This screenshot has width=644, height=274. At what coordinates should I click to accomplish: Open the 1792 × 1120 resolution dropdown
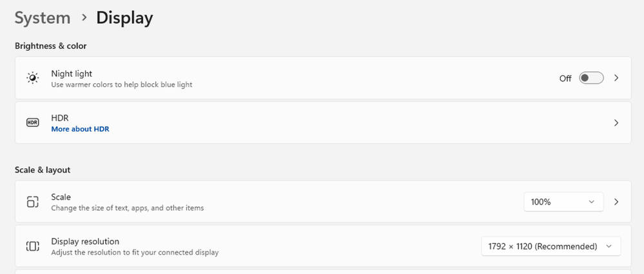[551, 246]
